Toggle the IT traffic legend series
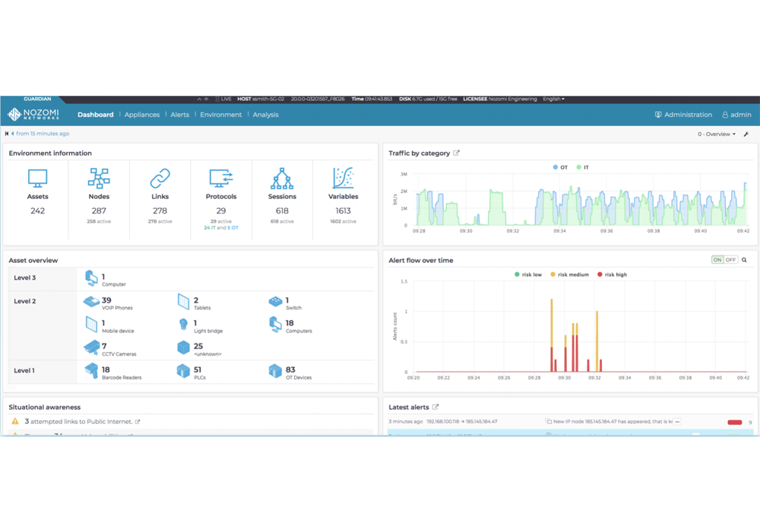The image size is (760, 532). click(x=583, y=167)
